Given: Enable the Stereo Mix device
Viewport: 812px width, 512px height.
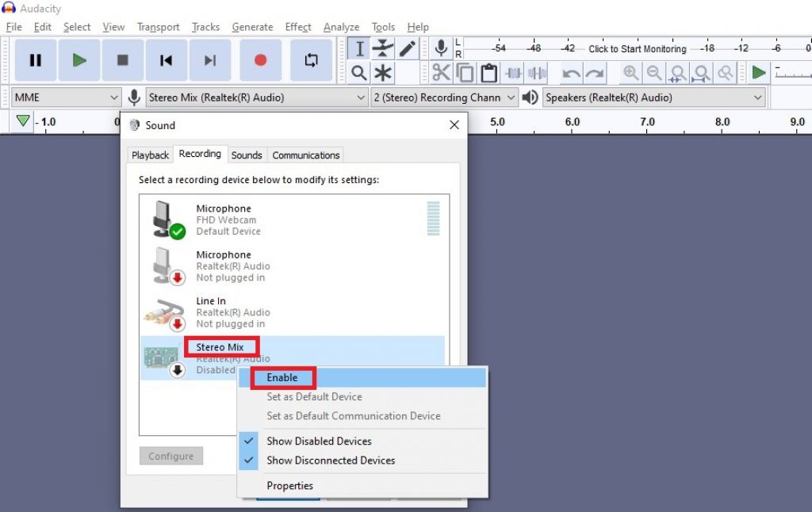Looking at the screenshot, I should [x=283, y=377].
